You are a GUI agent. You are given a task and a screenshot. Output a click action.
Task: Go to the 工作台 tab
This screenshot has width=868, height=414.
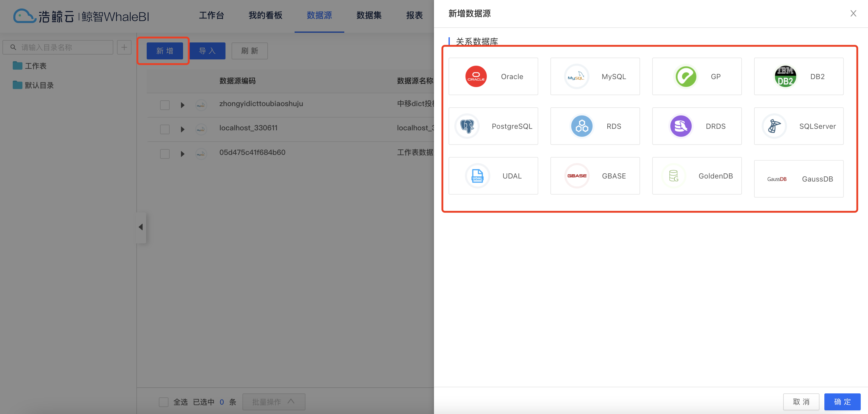click(x=211, y=15)
